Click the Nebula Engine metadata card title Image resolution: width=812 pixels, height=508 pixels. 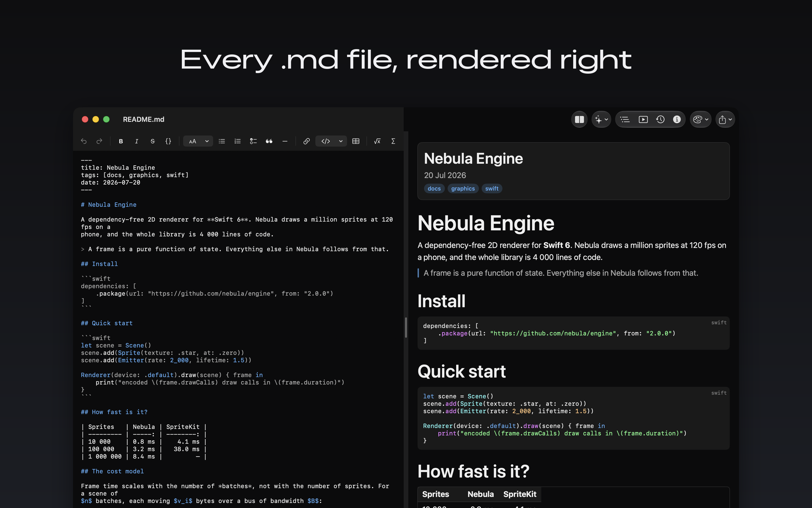point(473,159)
